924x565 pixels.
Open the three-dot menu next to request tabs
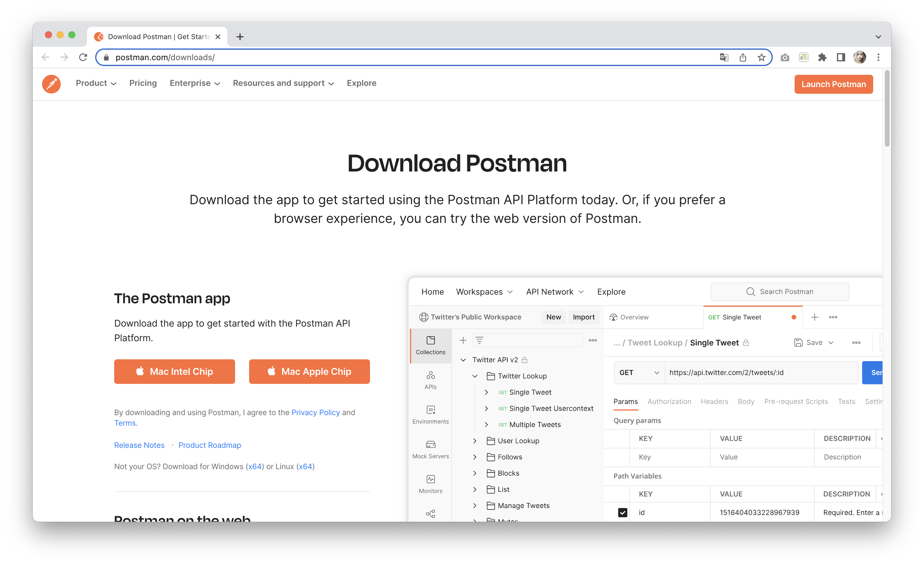[x=833, y=317]
